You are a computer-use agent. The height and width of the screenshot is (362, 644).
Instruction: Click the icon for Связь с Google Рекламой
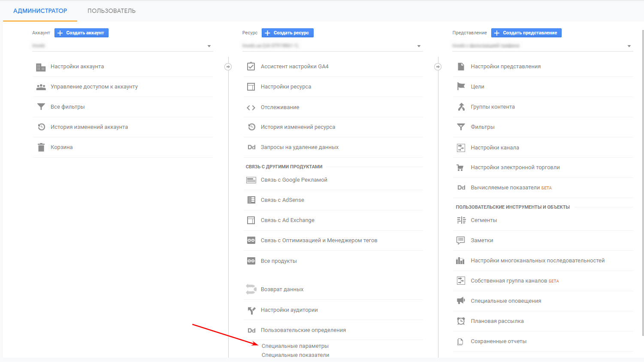click(251, 180)
